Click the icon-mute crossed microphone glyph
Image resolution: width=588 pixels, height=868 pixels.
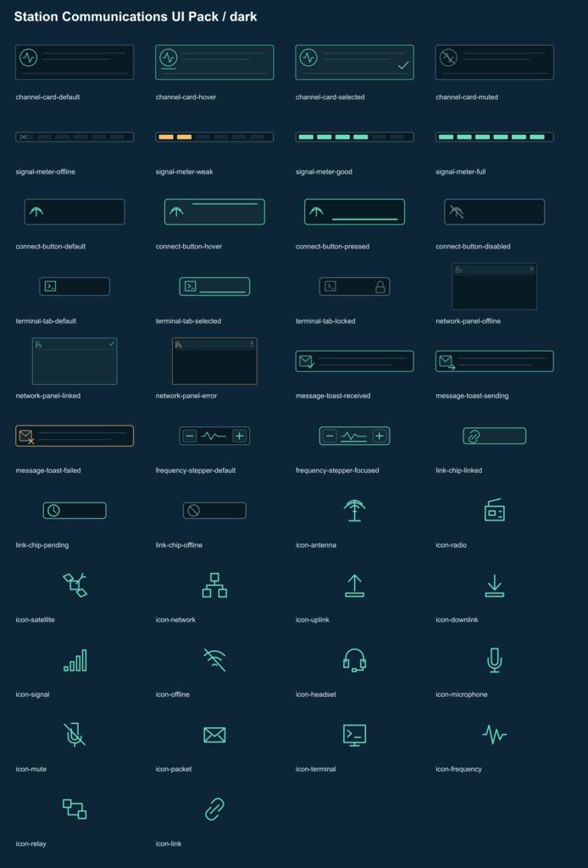(x=75, y=735)
